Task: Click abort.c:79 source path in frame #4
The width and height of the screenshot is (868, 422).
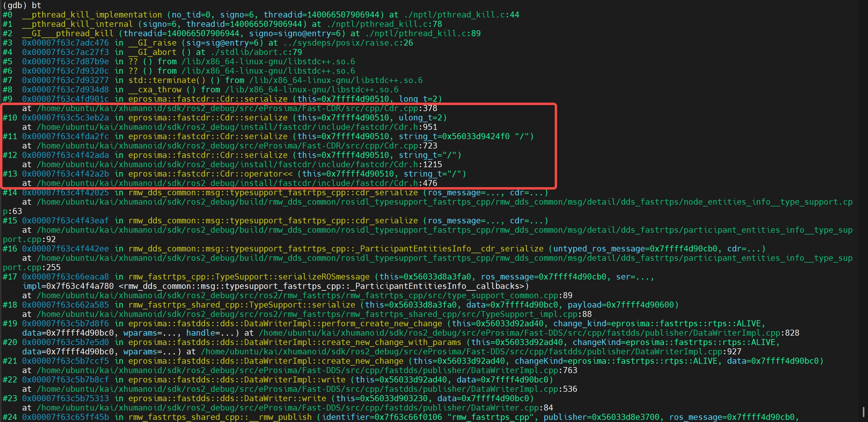Action: 257,52
